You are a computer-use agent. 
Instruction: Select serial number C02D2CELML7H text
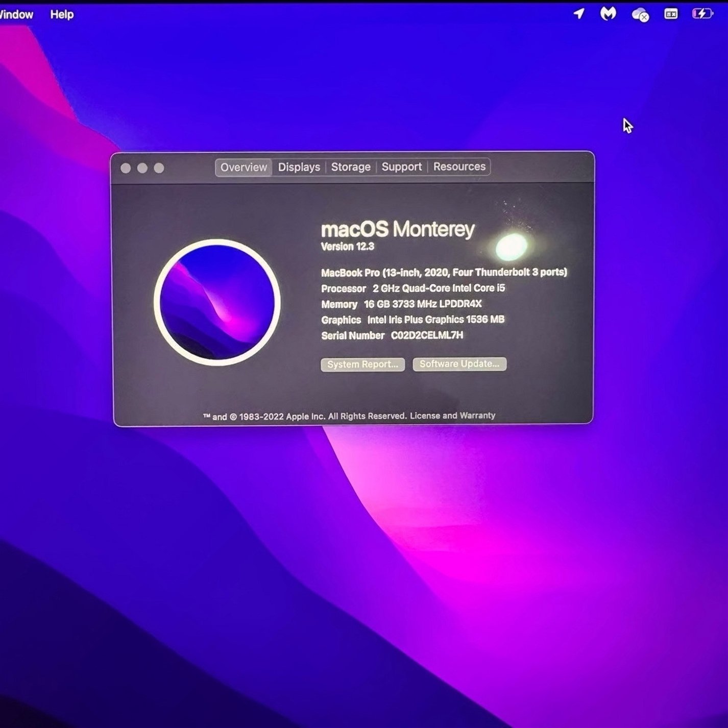pyautogui.click(x=427, y=335)
